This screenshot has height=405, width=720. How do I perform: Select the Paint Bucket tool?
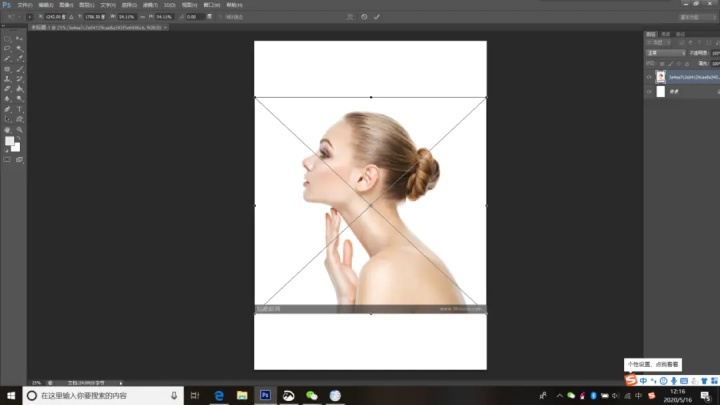19,89
